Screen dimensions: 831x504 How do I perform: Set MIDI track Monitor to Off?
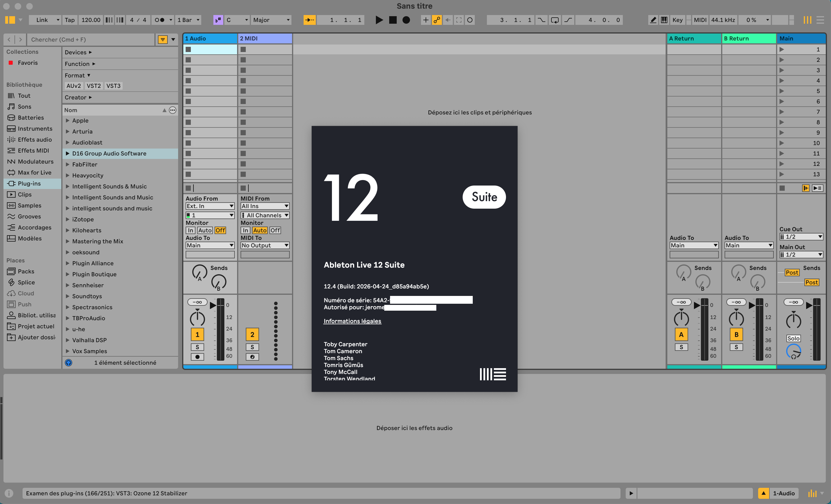[275, 230]
